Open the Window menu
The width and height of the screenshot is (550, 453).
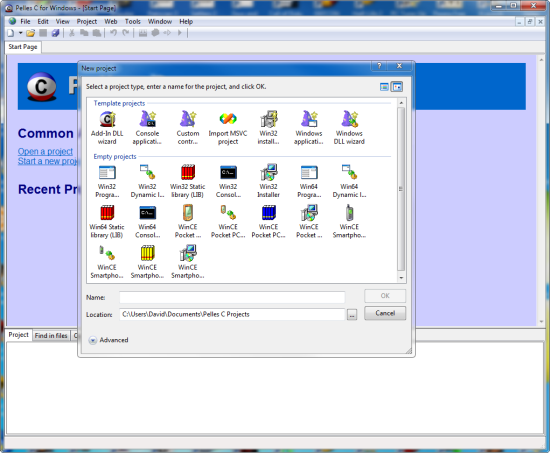pyautogui.click(x=160, y=21)
